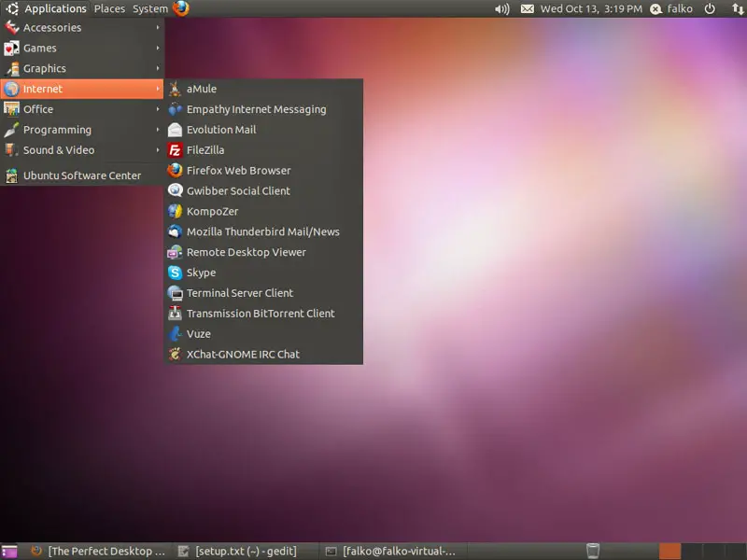Open the System menu

[150, 8]
